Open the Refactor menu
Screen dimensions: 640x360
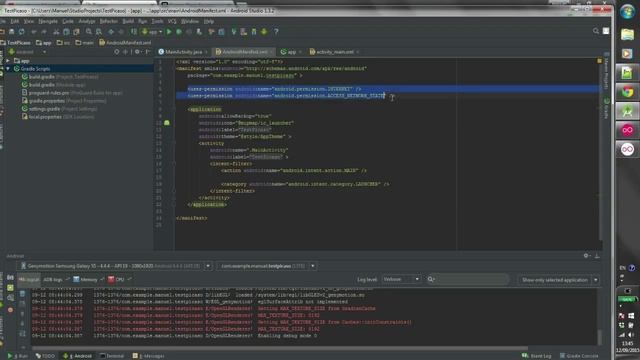[109, 21]
